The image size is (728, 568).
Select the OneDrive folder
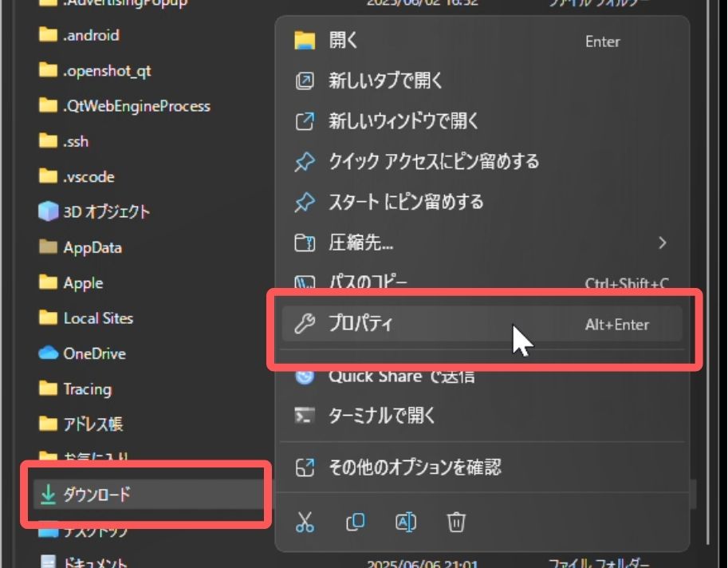(82, 353)
